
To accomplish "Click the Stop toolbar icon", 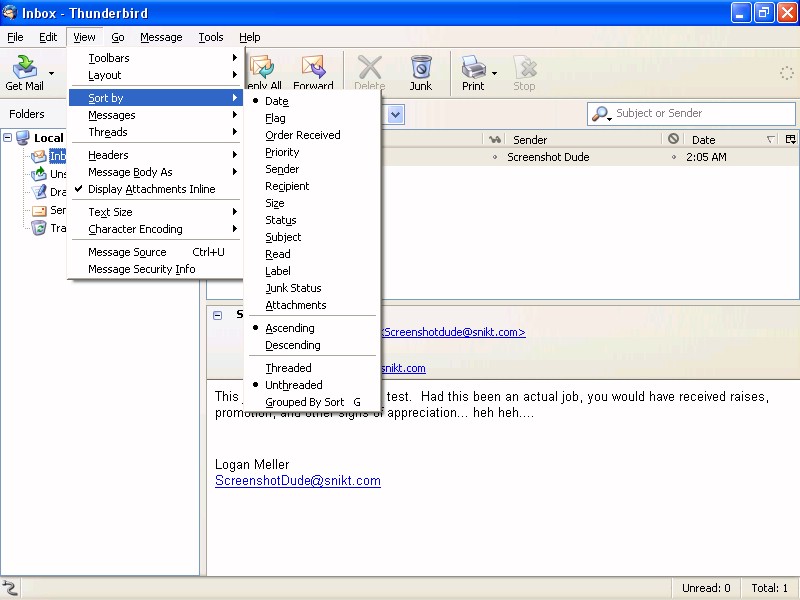I will 524,66.
